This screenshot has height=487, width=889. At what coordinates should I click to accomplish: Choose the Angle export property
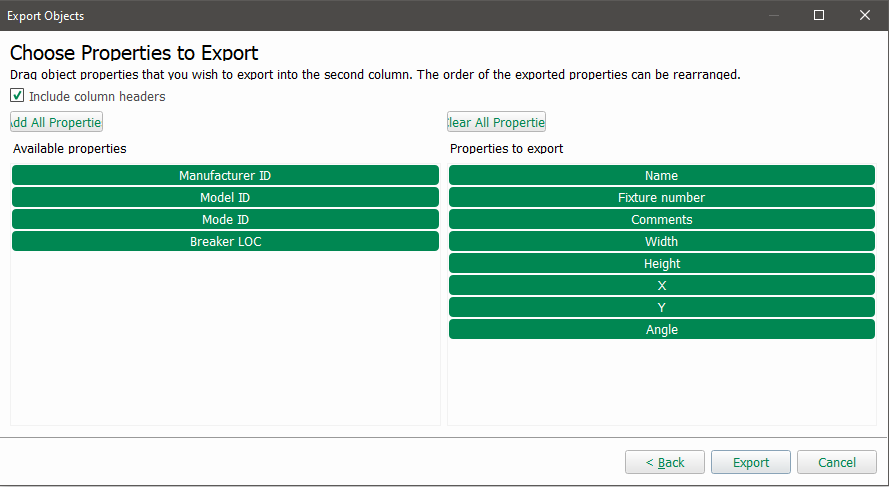pyautogui.click(x=661, y=329)
